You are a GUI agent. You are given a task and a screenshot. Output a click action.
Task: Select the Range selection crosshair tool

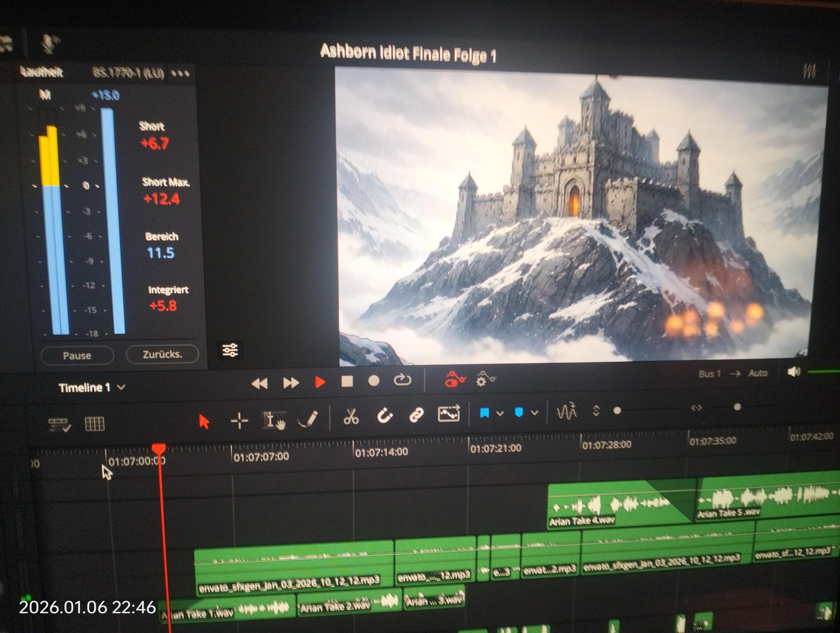point(239,421)
